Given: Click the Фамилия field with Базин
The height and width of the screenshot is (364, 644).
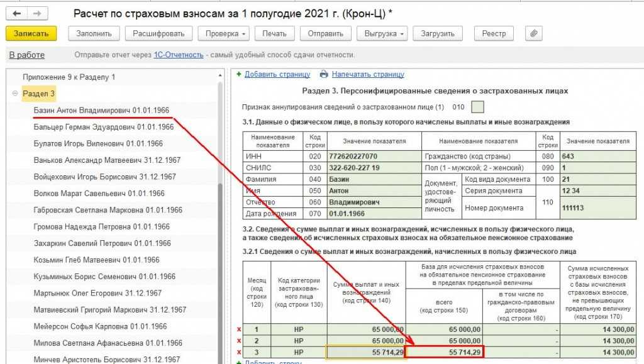Looking at the screenshot, I should point(374,179).
